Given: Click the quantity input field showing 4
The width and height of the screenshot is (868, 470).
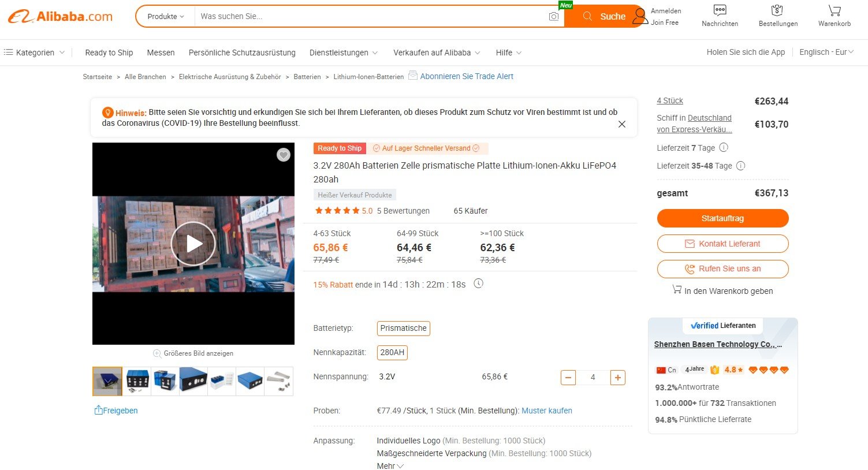Looking at the screenshot, I should 593,378.
